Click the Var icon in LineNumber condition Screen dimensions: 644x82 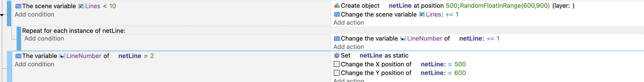point(18,56)
